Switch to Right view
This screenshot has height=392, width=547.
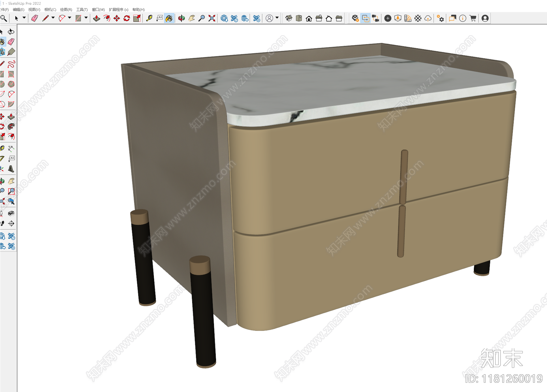[x=319, y=18]
